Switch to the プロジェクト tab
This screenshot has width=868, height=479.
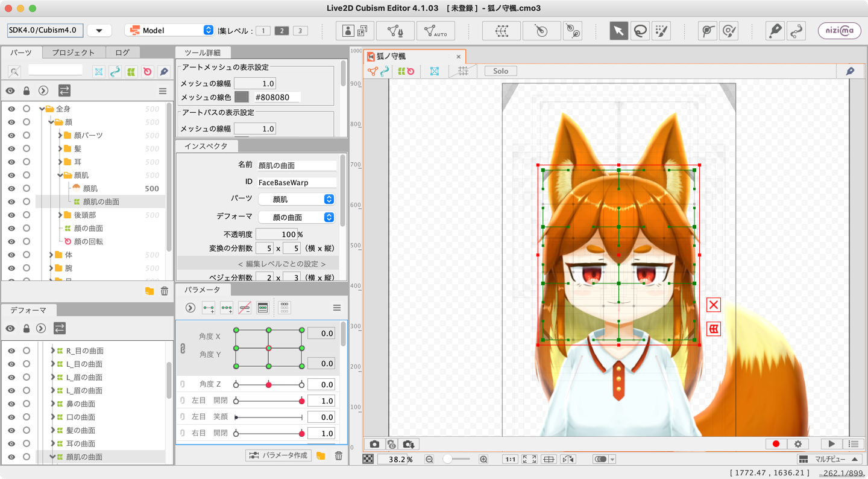tap(73, 52)
